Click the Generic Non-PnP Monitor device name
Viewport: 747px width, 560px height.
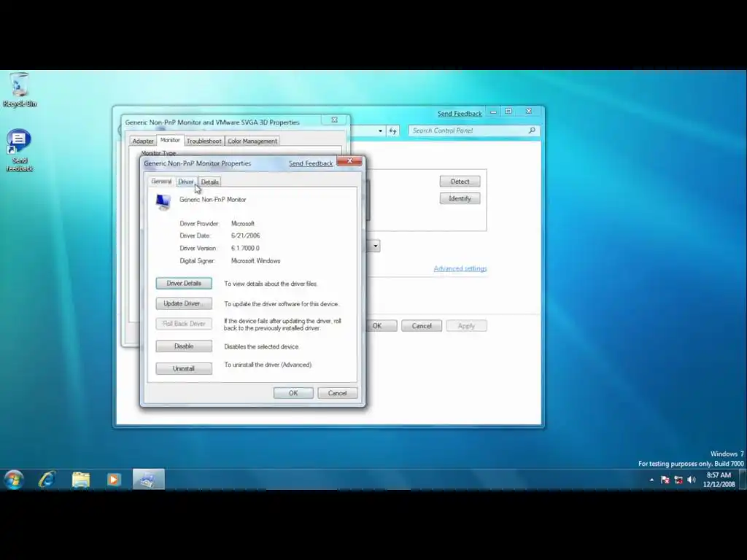click(x=213, y=200)
